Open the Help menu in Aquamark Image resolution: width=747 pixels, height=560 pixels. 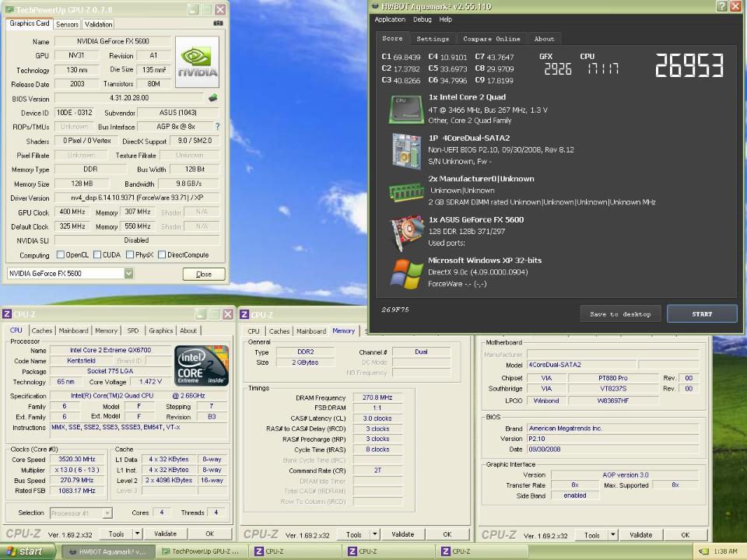(x=445, y=19)
